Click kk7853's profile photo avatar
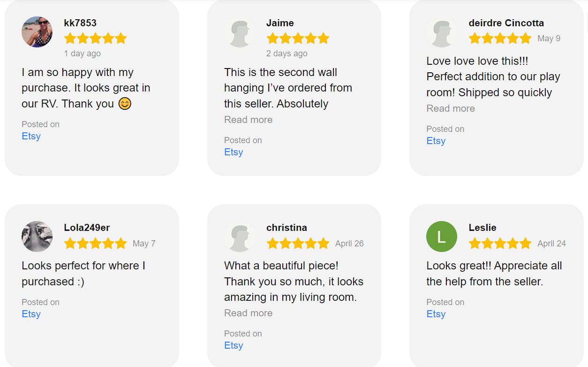Image resolution: width=588 pixels, height=367 pixels. [37, 32]
